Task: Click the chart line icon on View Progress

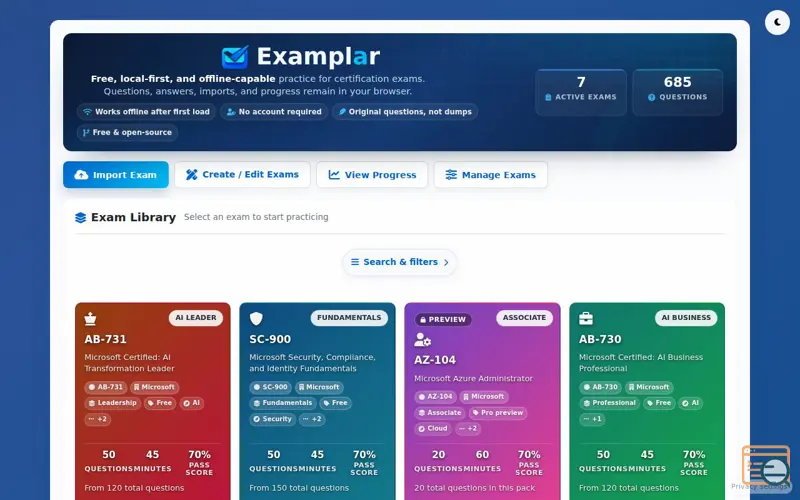Action: pos(334,175)
